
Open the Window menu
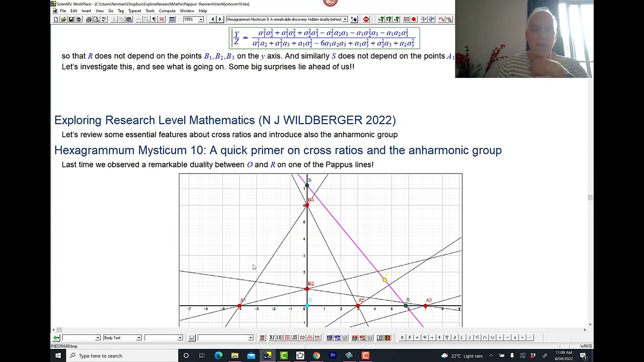tap(187, 11)
